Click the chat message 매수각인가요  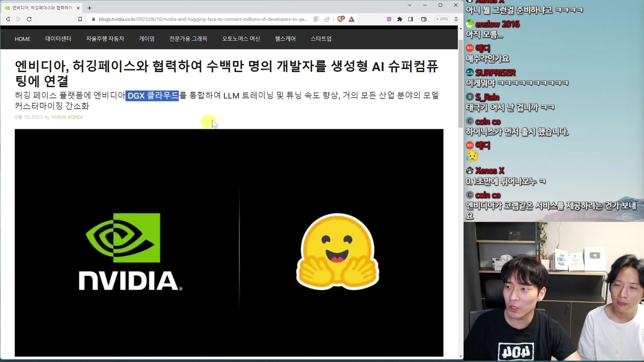pos(487,59)
